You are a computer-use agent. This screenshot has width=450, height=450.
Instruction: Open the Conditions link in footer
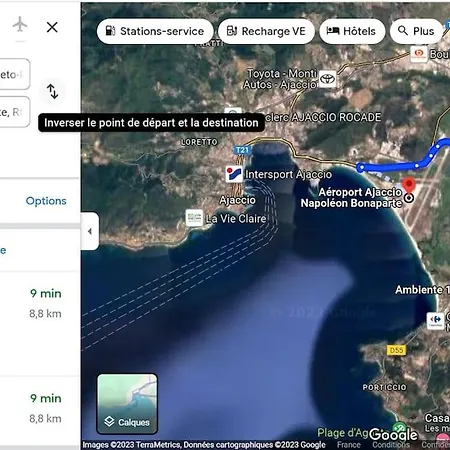[391, 445]
